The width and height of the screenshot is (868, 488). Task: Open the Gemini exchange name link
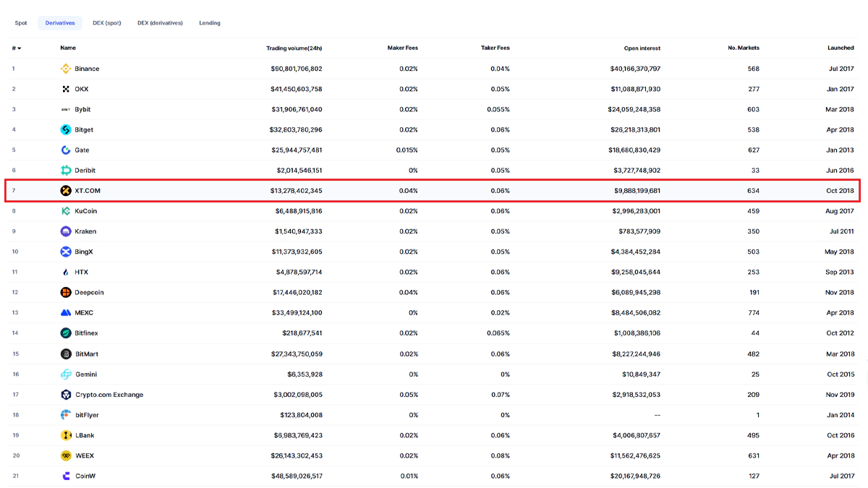pos(86,374)
